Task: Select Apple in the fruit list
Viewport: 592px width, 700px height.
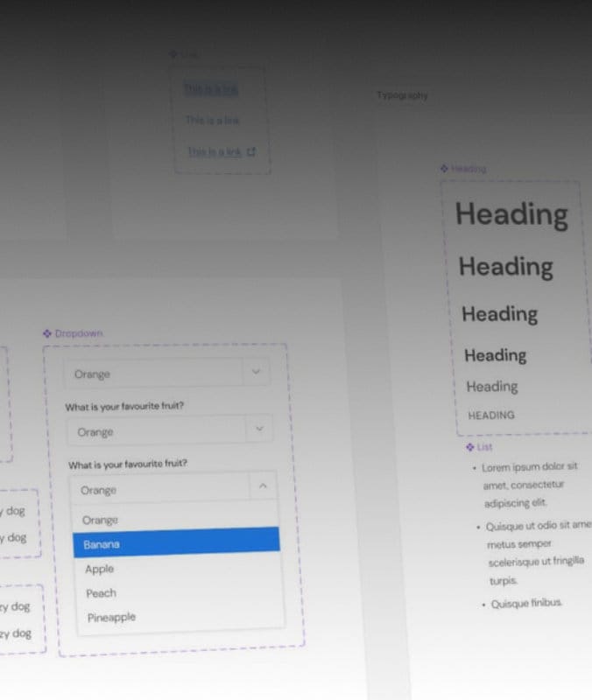Action: (100, 569)
